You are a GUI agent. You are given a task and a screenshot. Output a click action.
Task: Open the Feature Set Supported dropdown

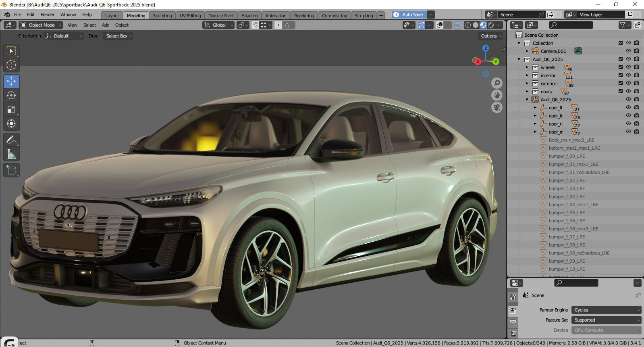pyautogui.click(x=606, y=320)
